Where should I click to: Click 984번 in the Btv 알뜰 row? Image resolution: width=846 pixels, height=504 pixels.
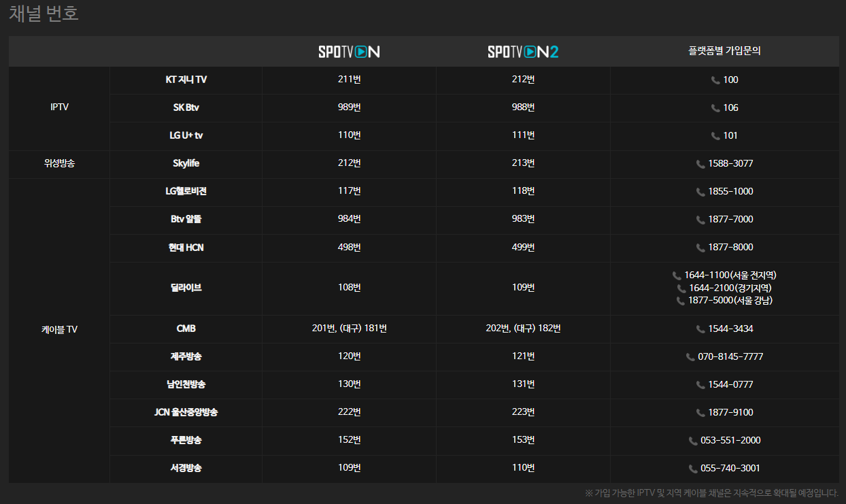350,219
